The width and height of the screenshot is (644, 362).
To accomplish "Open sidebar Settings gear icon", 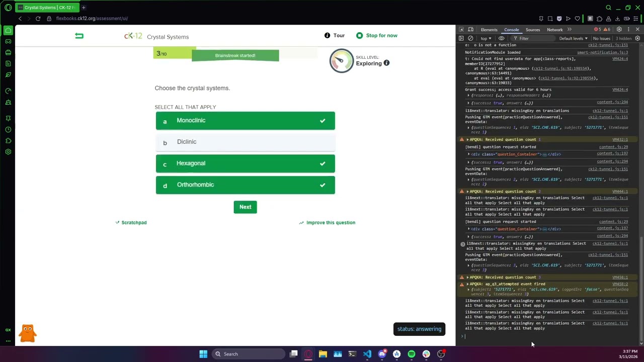I will [x=8, y=152].
